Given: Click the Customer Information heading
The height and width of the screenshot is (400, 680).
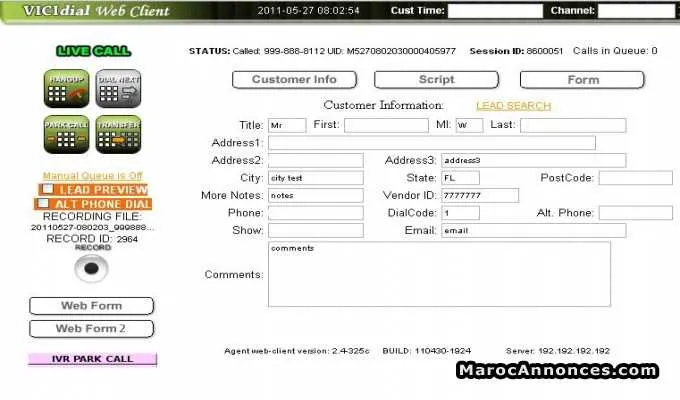Looking at the screenshot, I should 383,105.
